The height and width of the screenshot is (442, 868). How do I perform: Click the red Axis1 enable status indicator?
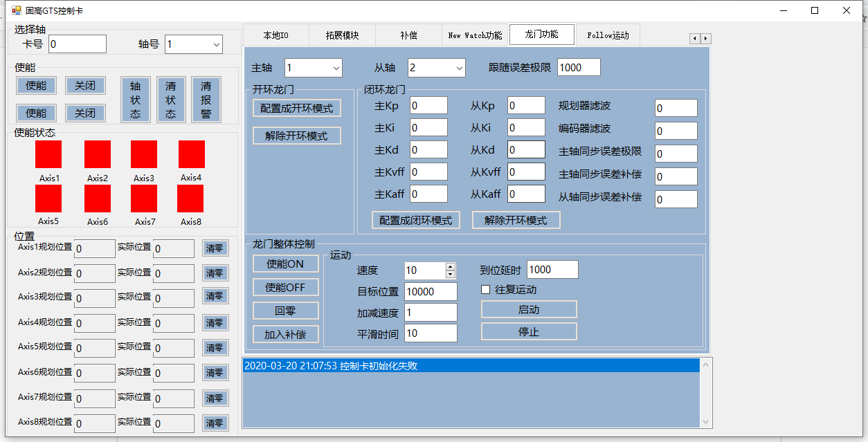click(x=48, y=154)
